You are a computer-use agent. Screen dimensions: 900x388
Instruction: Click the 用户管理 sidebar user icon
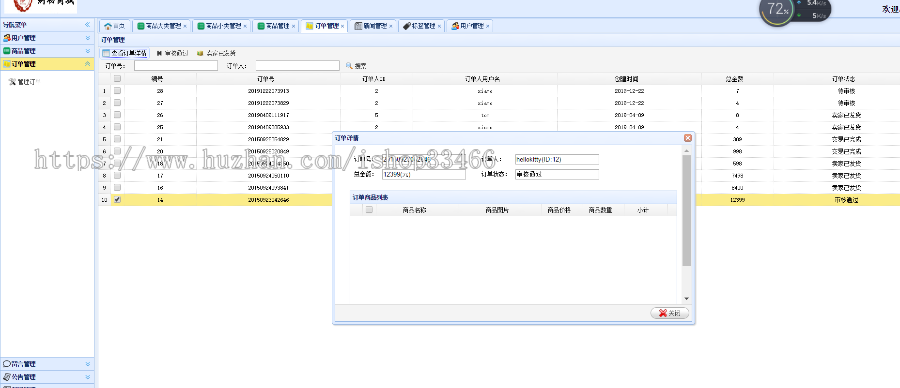coord(6,38)
